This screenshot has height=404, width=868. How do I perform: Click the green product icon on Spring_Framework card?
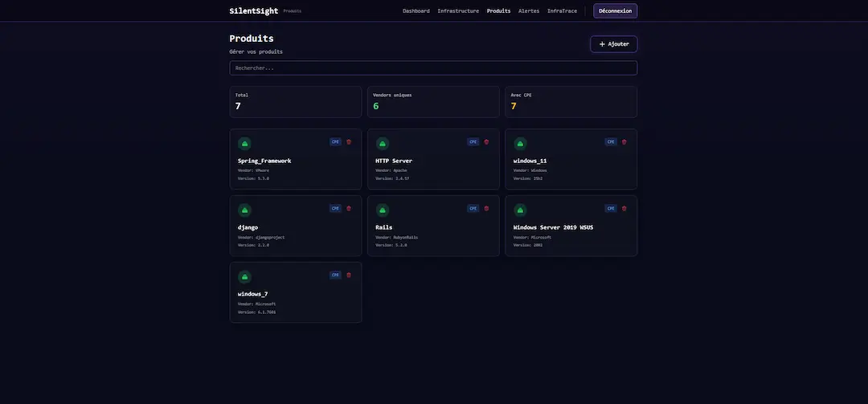[x=244, y=144]
